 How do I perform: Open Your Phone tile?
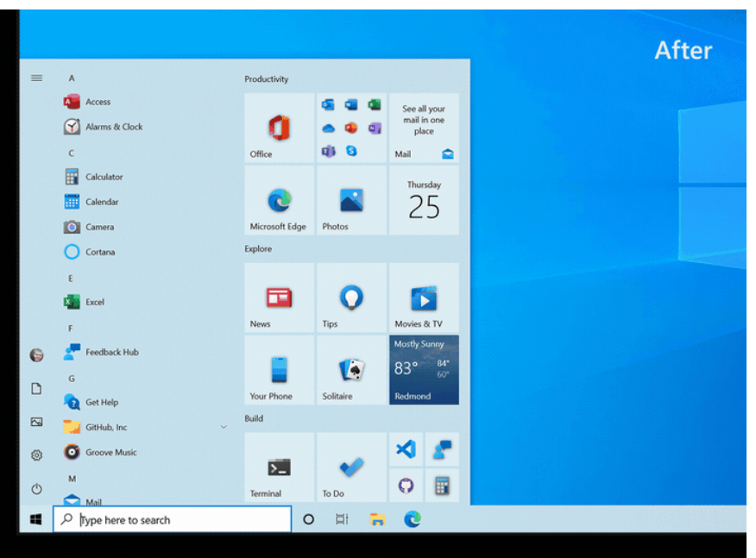tap(279, 371)
